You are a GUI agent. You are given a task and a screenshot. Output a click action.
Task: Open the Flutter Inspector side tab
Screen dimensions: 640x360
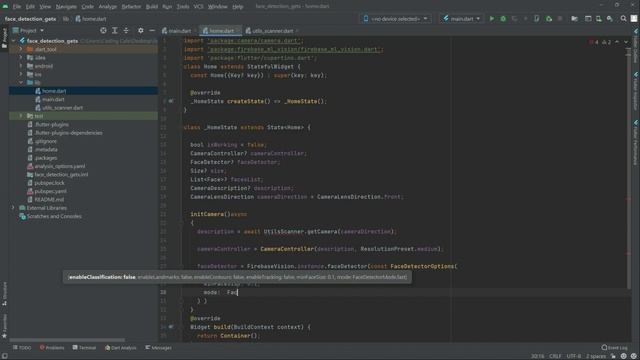[x=636, y=92]
